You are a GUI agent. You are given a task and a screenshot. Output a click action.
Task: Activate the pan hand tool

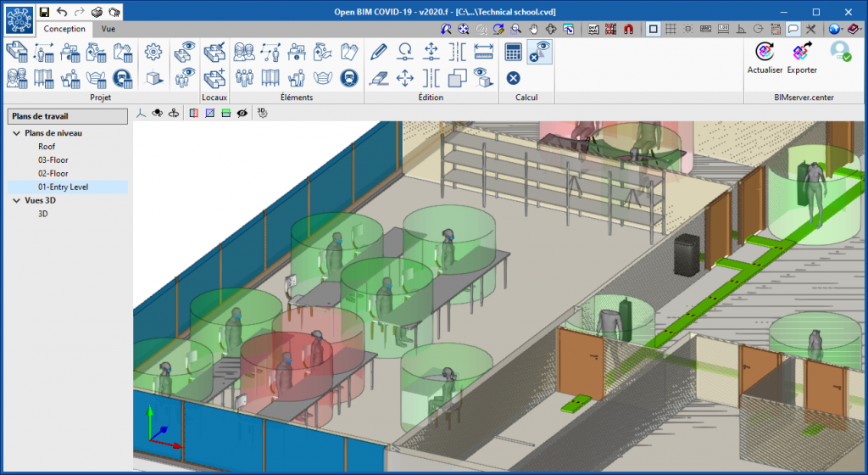click(x=533, y=28)
